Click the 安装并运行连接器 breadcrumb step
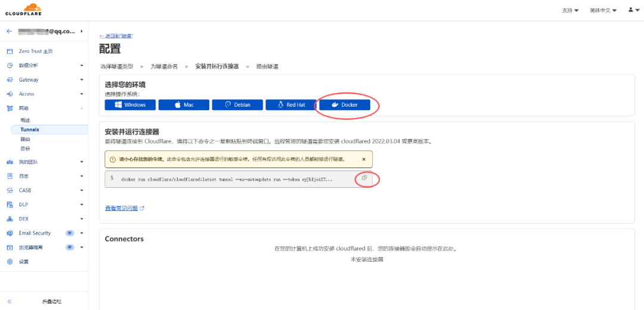 (217, 66)
